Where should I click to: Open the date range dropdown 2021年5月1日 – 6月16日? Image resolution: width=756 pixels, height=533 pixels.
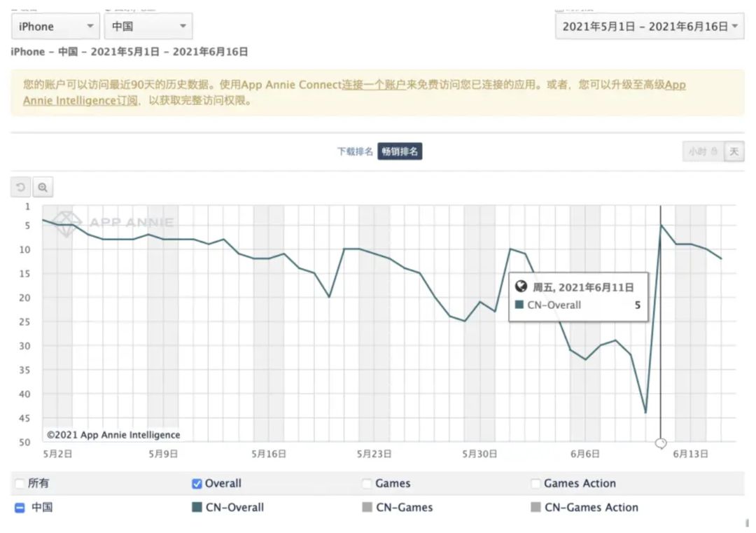point(650,27)
